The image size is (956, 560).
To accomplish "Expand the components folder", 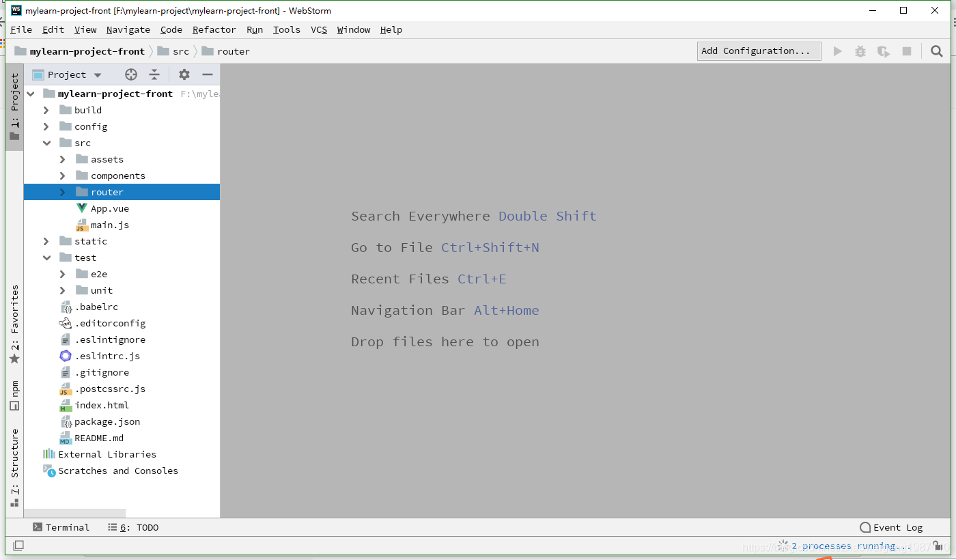I will [x=61, y=176].
